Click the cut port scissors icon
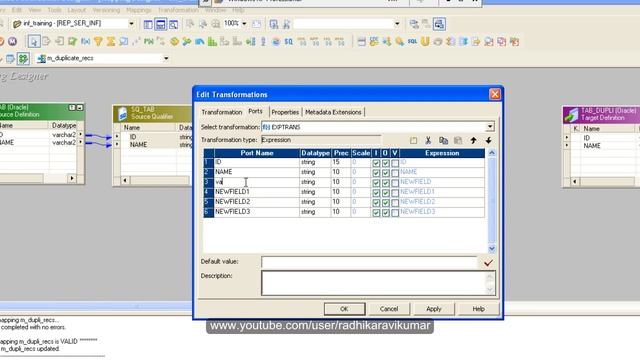 pyautogui.click(x=428, y=140)
